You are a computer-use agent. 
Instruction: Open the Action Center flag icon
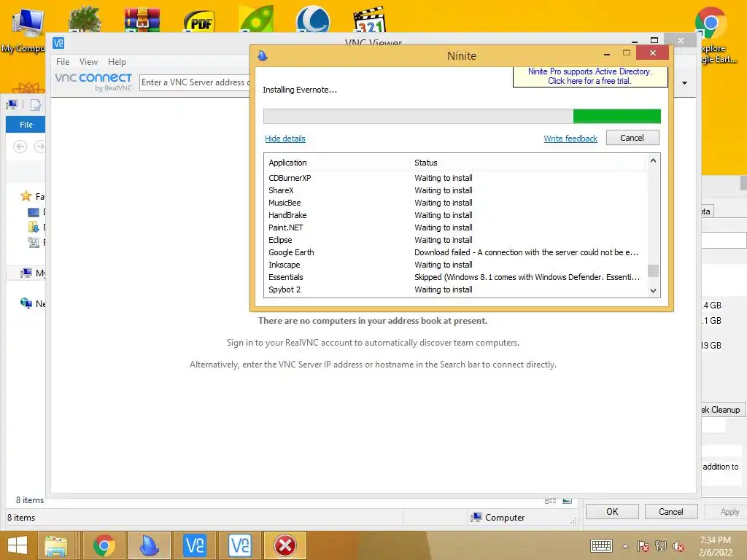pos(643,546)
